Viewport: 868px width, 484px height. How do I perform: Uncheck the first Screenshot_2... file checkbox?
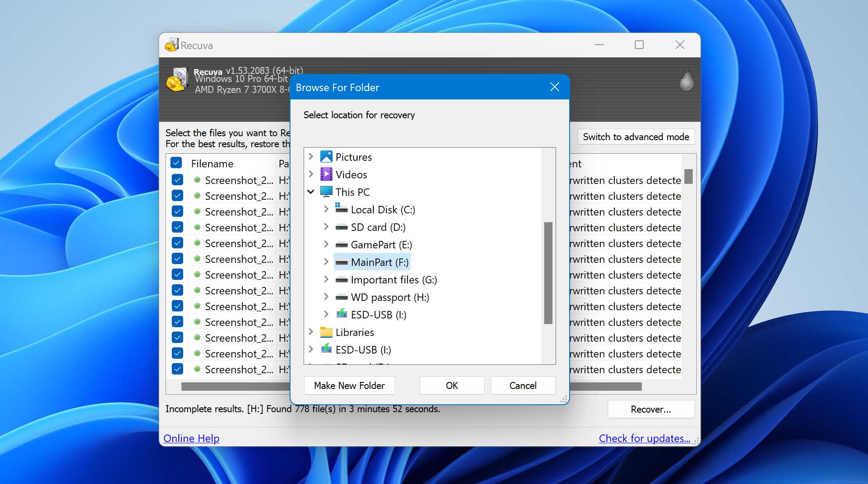point(177,180)
